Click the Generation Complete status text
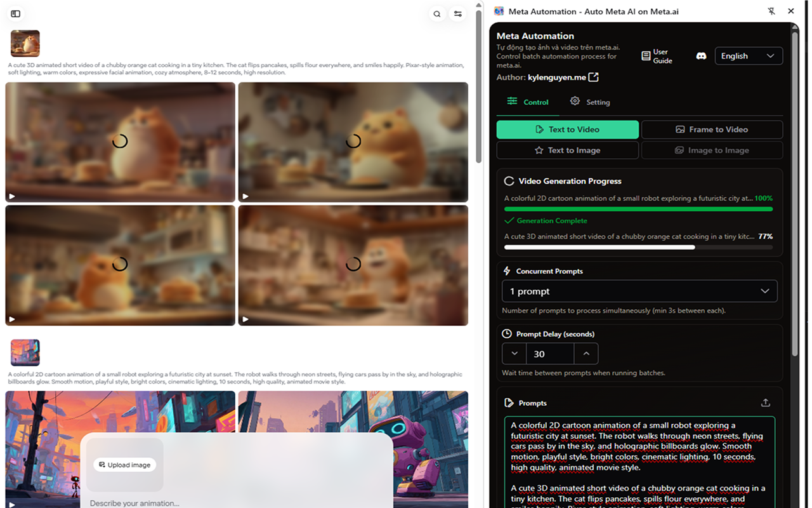The width and height of the screenshot is (812, 508). 552,221
